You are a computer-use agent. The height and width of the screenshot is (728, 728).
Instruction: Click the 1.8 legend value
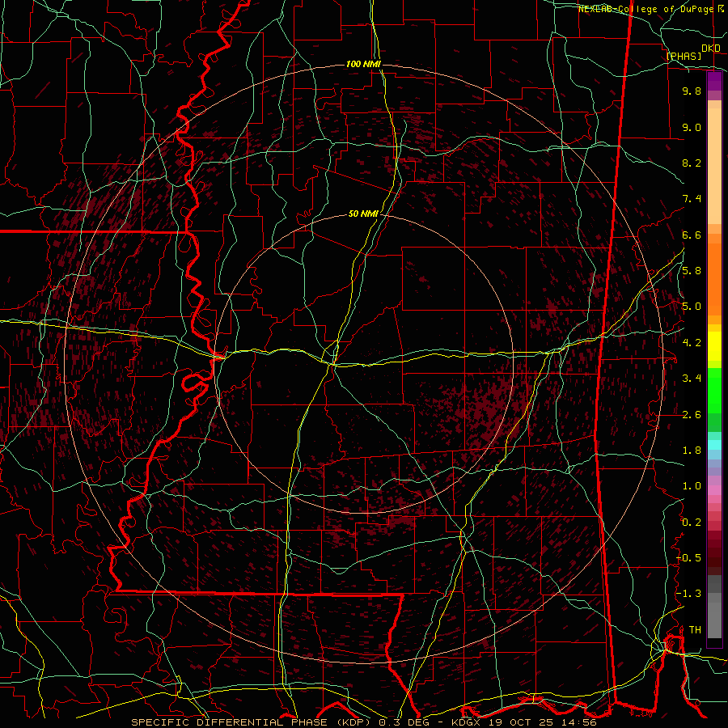click(x=692, y=451)
